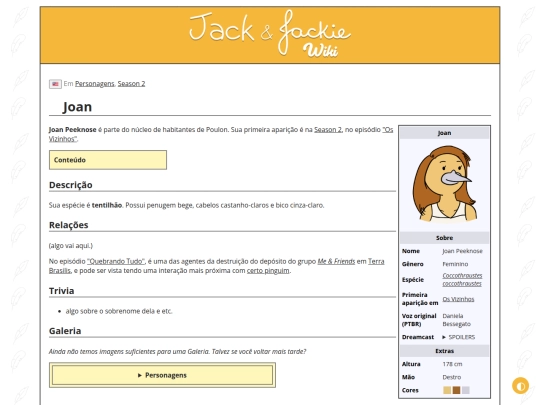Click the "178 cm" height value

pyautogui.click(x=452, y=364)
